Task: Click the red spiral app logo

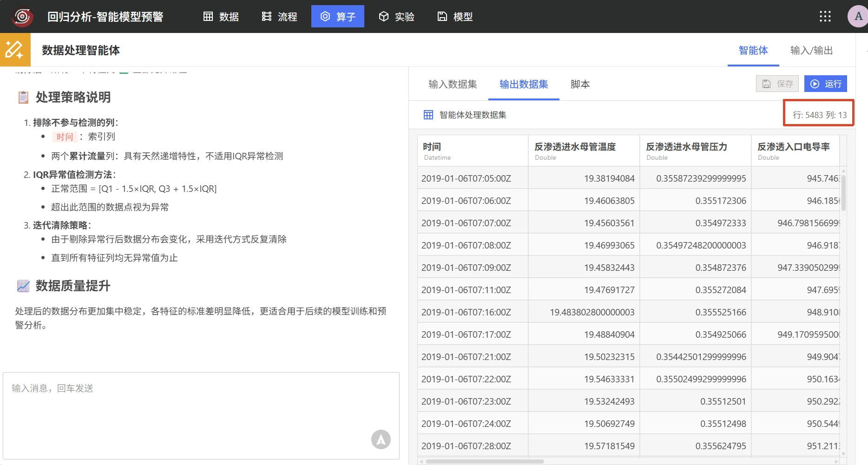Action: click(x=22, y=17)
